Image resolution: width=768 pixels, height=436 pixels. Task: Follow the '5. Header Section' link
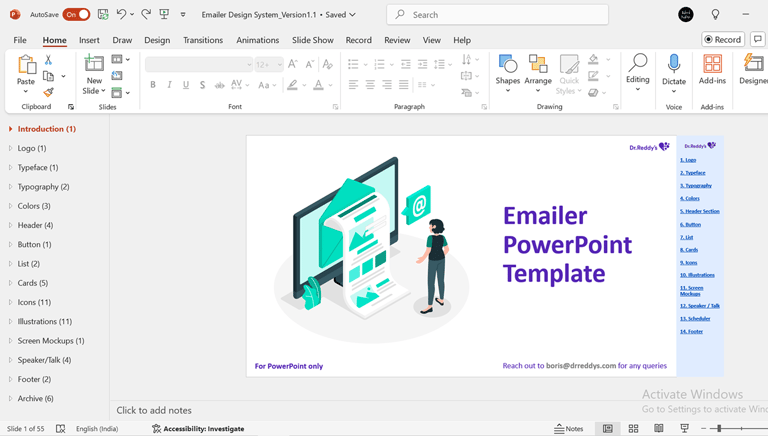699,211
